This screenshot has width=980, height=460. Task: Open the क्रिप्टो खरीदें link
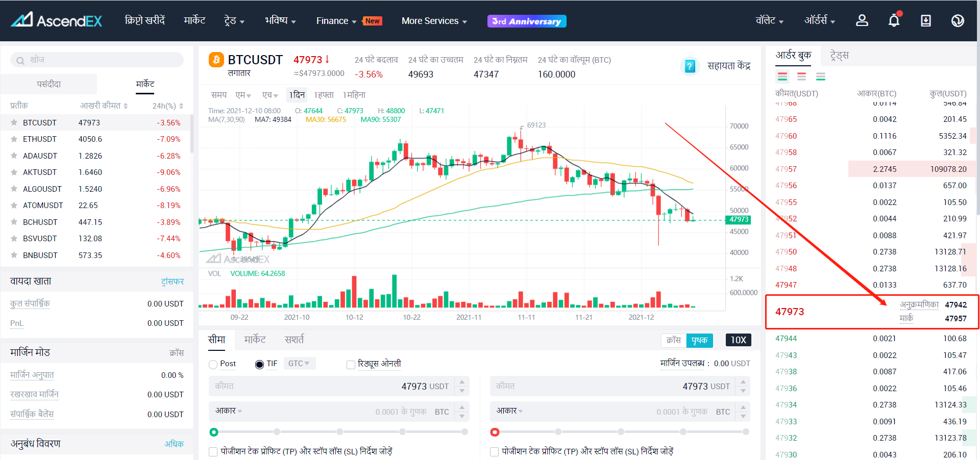tap(145, 20)
